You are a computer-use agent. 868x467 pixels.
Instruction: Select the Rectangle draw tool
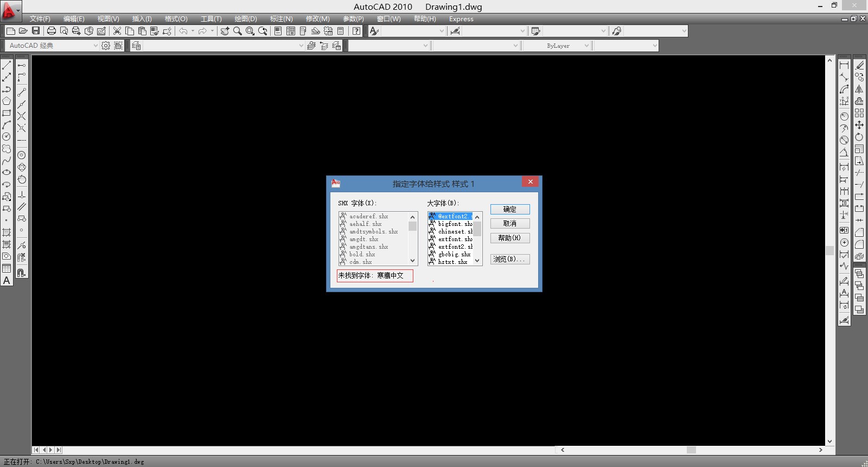7,113
